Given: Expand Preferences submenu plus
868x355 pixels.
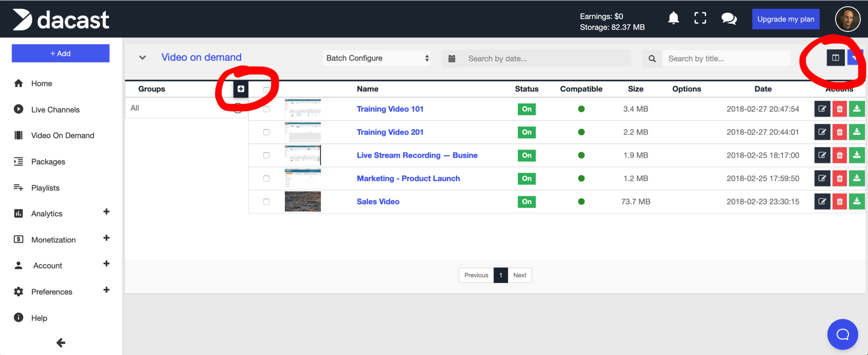Looking at the screenshot, I should pyautogui.click(x=106, y=290).
